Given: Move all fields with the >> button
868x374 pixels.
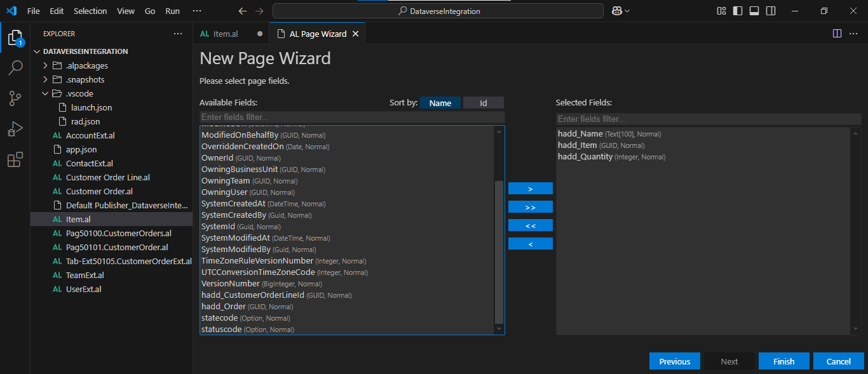Looking at the screenshot, I should coord(530,207).
